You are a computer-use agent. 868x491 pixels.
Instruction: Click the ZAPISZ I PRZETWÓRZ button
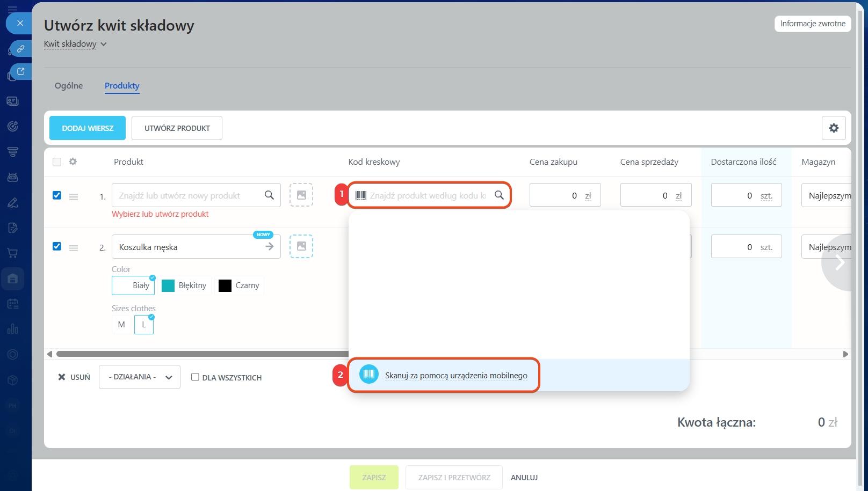pyautogui.click(x=454, y=478)
